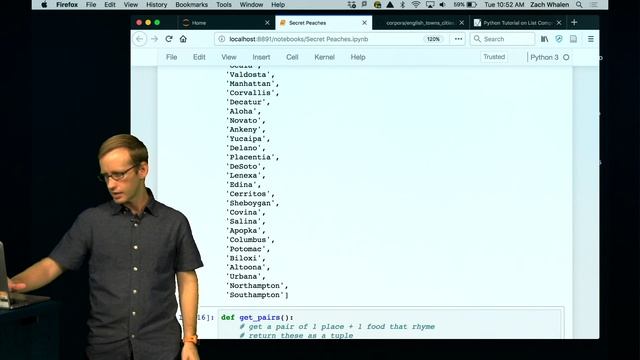Open the Jupyter File menu

point(171,57)
